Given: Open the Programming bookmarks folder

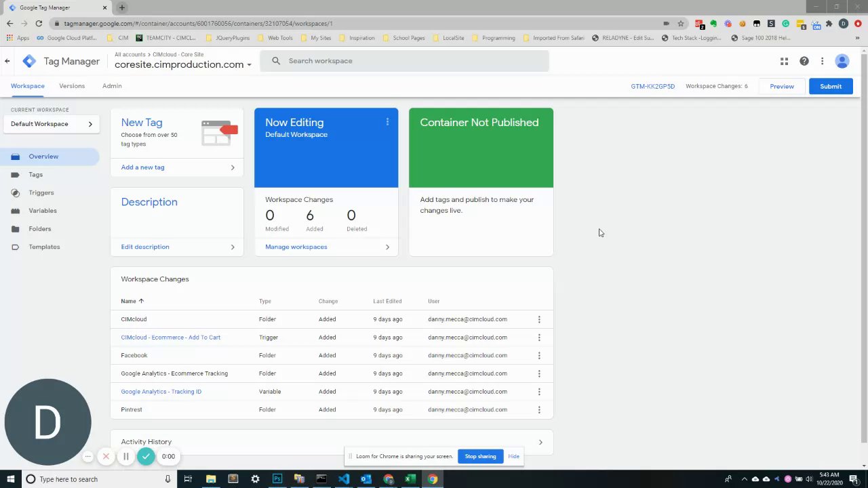Looking at the screenshot, I should 494,38.
